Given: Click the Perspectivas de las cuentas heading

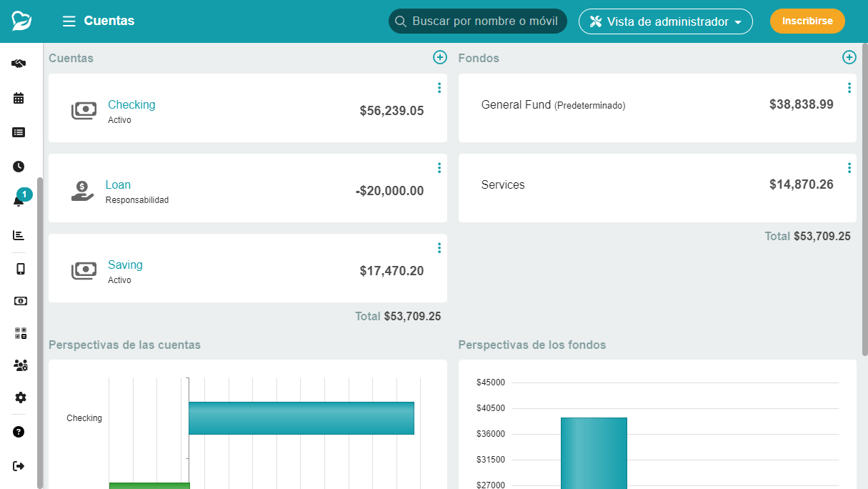Looking at the screenshot, I should point(124,345).
